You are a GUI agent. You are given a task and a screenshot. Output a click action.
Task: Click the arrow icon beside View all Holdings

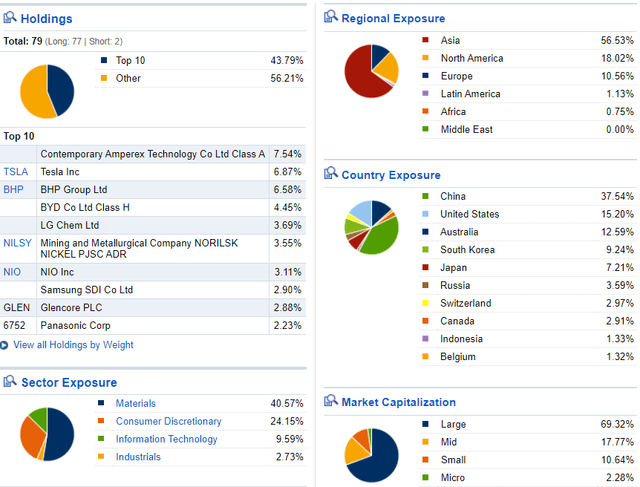pyautogui.click(x=4, y=345)
